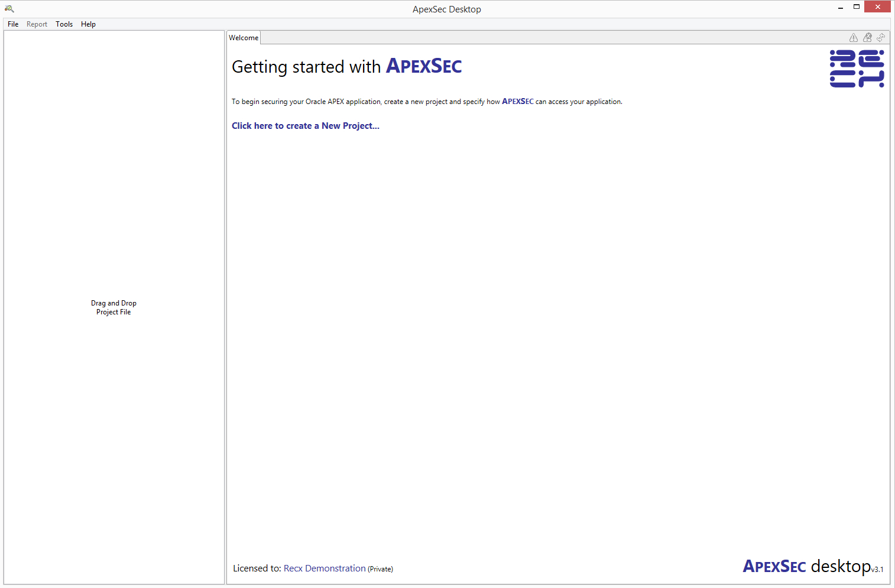Click the Recx Demonstration license link
Image resolution: width=895 pixels, height=588 pixels.
325,568
